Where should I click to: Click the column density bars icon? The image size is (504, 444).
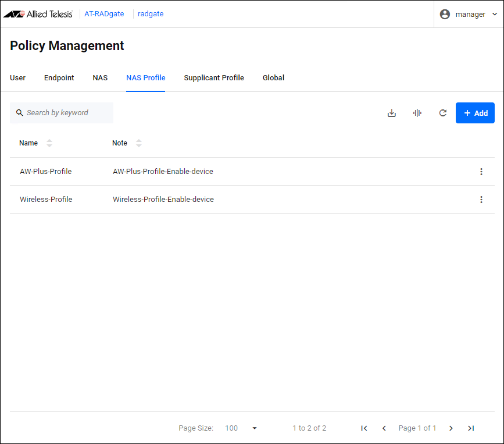tap(417, 113)
